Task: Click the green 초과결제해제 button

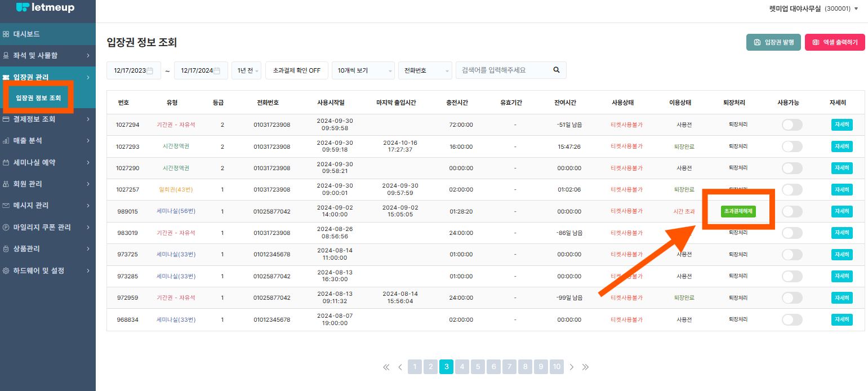Action: (x=738, y=211)
